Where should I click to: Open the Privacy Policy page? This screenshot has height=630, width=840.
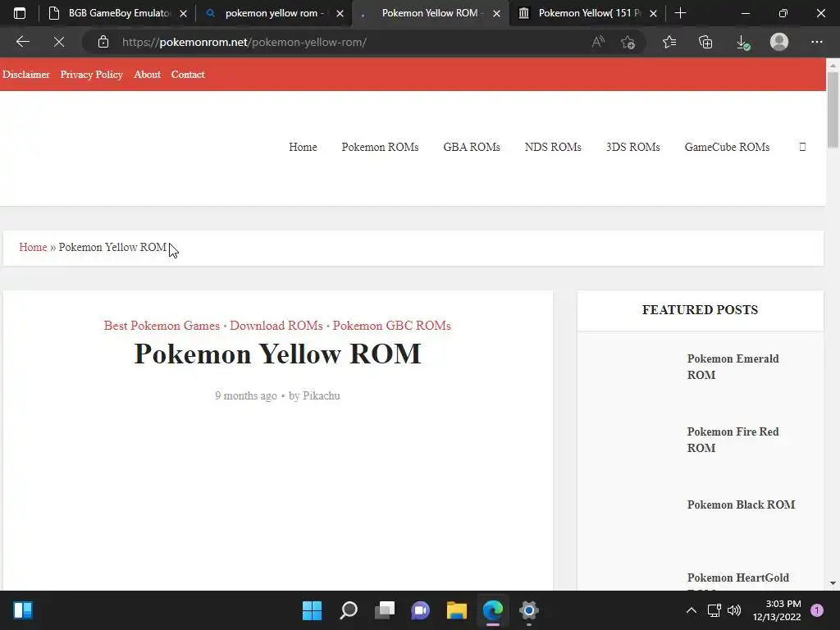click(91, 75)
